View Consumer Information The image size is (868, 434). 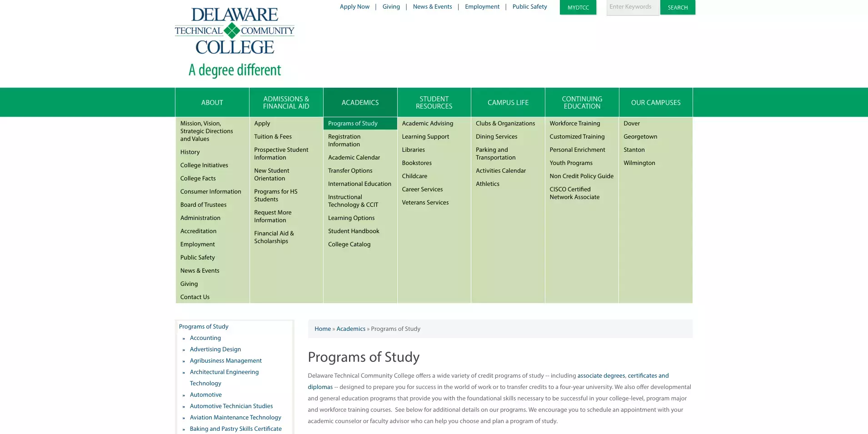[210, 191]
